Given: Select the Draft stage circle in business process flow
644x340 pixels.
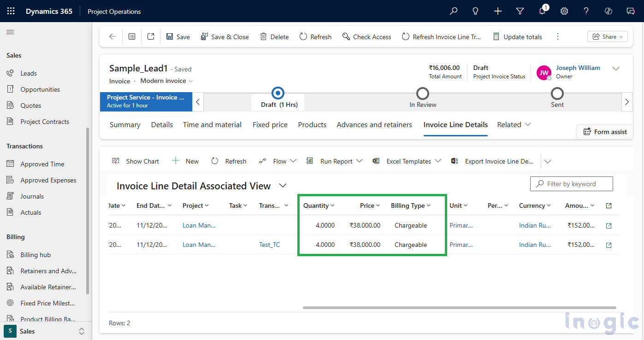Looking at the screenshot, I should point(277,93).
